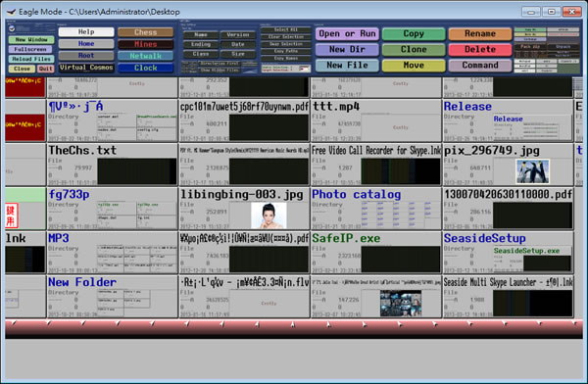Select the Photo catalog directory panel
The width and height of the screenshot is (588, 384).
376,209
